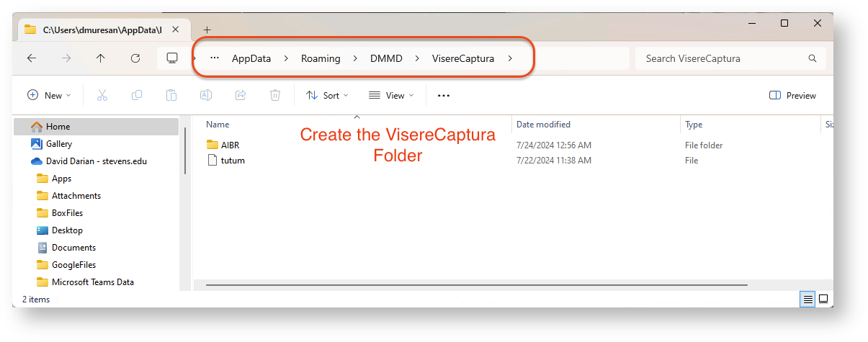Click the Cut scissors icon
The image size is (868, 342).
click(x=102, y=95)
